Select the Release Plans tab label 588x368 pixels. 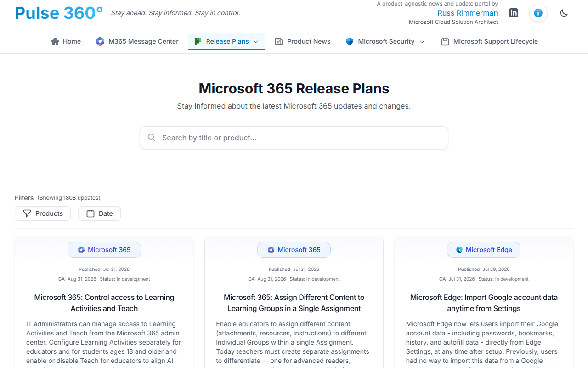pyautogui.click(x=227, y=41)
